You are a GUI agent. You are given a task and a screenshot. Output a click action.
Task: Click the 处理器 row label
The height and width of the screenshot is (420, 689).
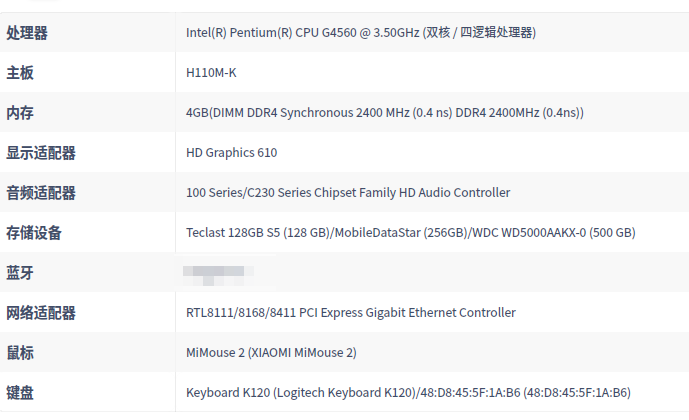coord(27,33)
